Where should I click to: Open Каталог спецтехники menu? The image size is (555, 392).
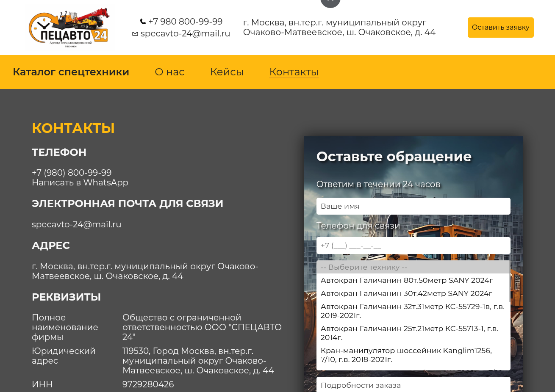pos(71,72)
